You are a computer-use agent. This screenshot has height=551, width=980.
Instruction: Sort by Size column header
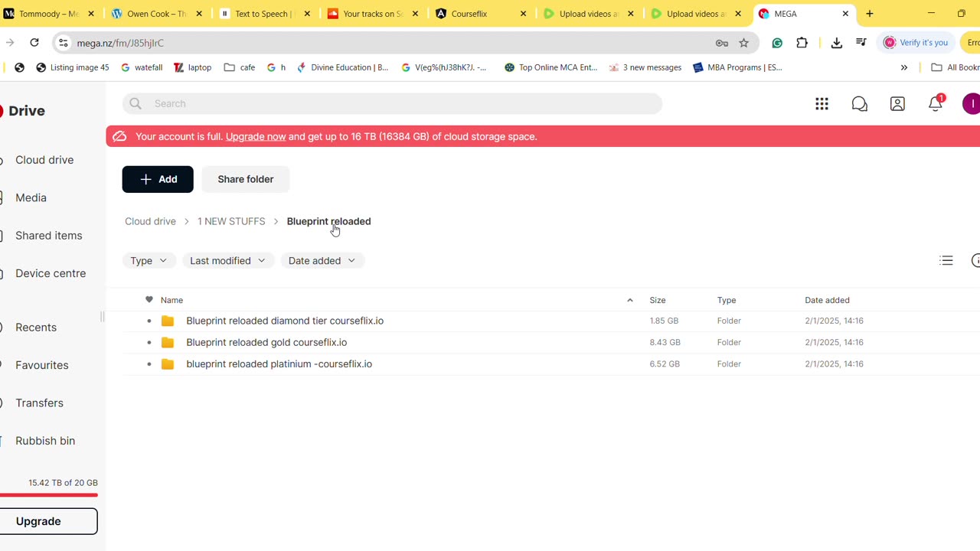(658, 301)
